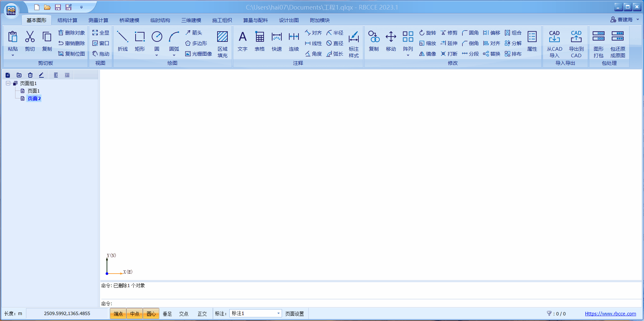The width and height of the screenshot is (644, 321).
Task: Enable 正交 orthogonal mode
Action: click(x=202, y=314)
